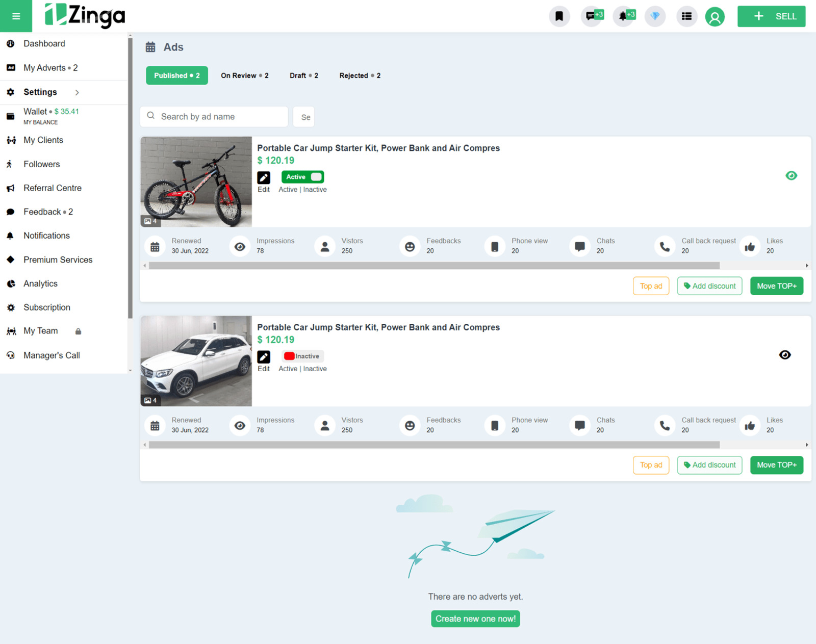Switch to the Rejected tab

tap(360, 75)
